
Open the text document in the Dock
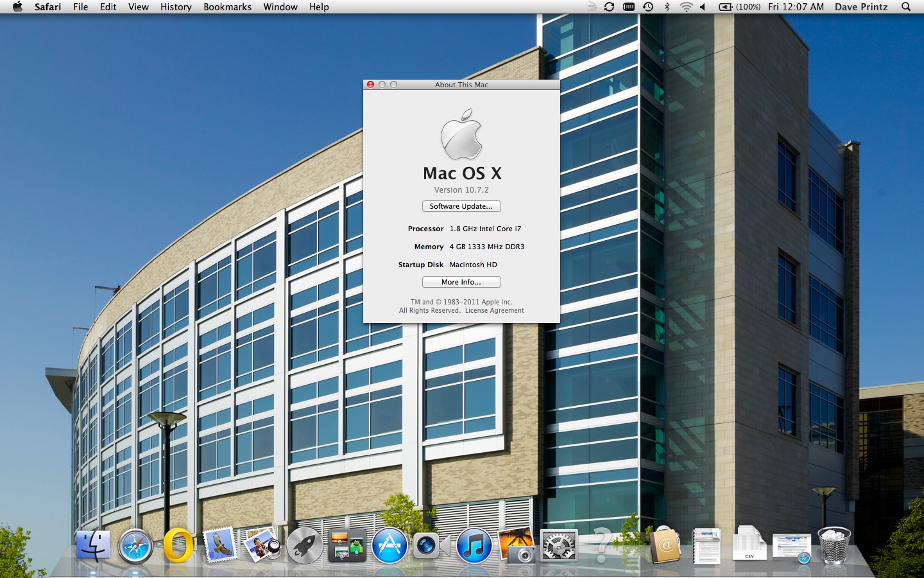click(x=706, y=546)
